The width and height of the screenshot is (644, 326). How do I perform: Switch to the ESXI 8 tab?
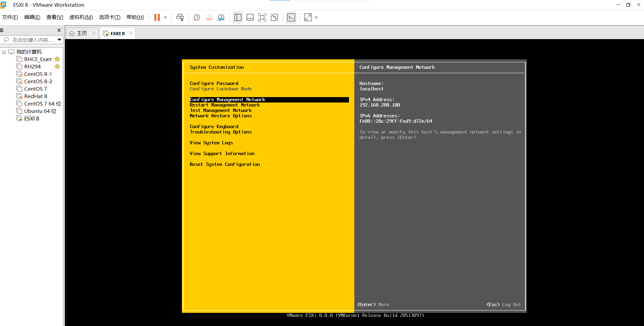pos(118,33)
